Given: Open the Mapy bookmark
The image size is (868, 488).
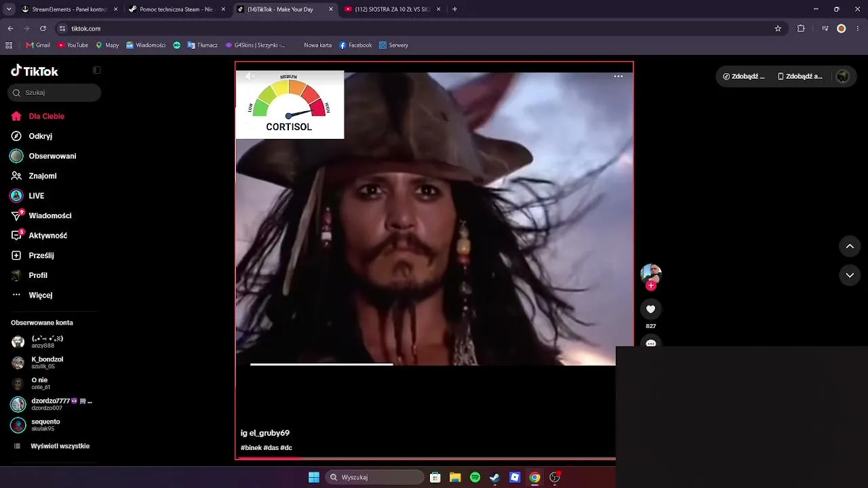Looking at the screenshot, I should [x=107, y=45].
